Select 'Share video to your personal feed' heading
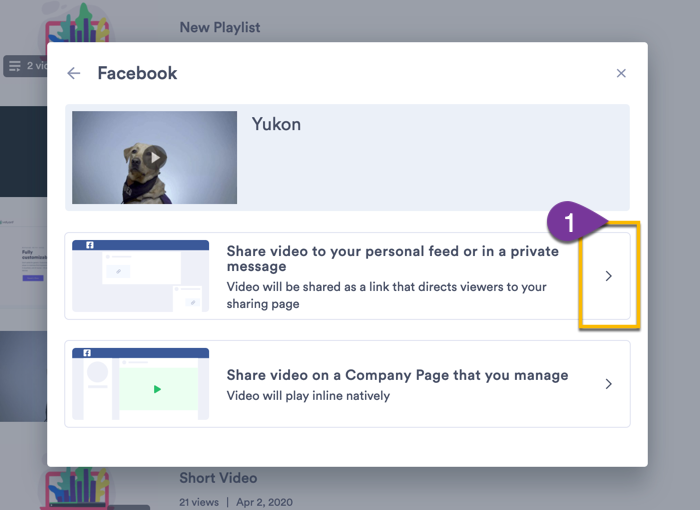This screenshot has width=700, height=510. click(x=392, y=259)
